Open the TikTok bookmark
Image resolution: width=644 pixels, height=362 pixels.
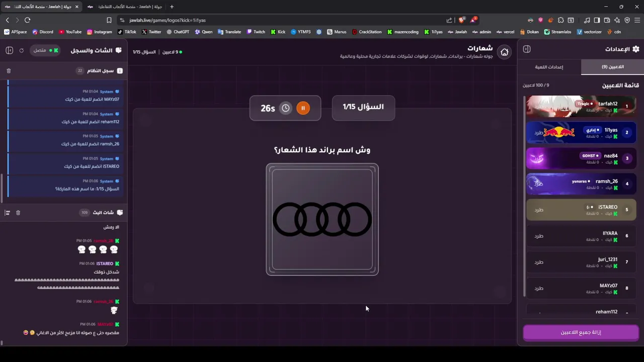point(127,32)
